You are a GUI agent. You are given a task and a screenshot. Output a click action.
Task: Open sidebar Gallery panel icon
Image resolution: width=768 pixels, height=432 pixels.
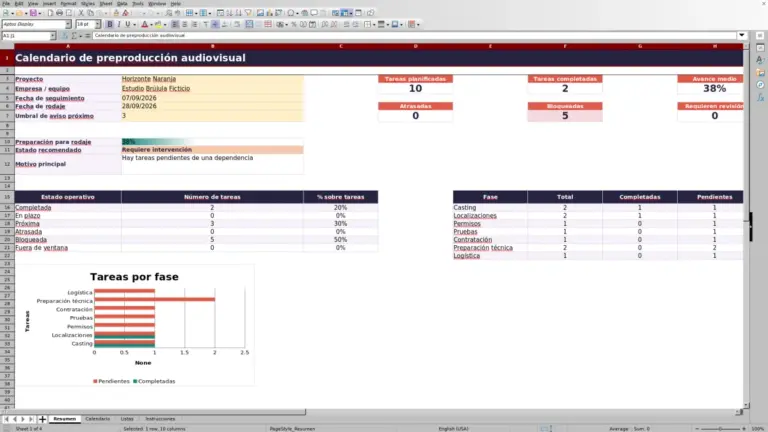pos(760,72)
